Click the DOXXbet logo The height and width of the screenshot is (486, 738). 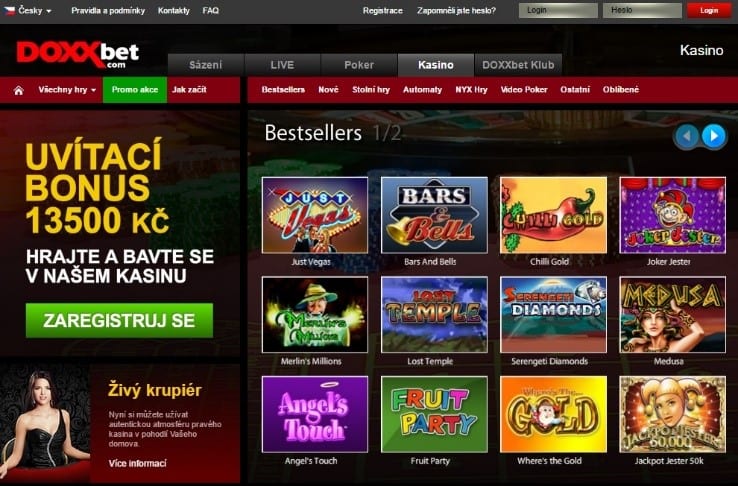pyautogui.click(x=78, y=54)
